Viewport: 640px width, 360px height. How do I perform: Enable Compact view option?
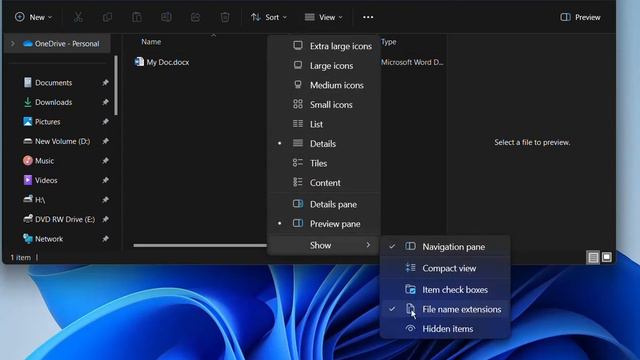[x=445, y=268]
